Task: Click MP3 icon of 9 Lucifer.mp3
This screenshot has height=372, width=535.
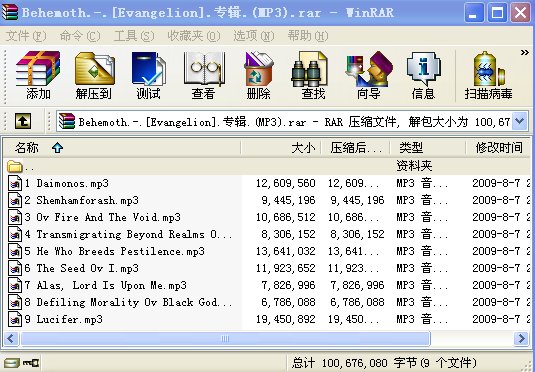Action: 15,319
